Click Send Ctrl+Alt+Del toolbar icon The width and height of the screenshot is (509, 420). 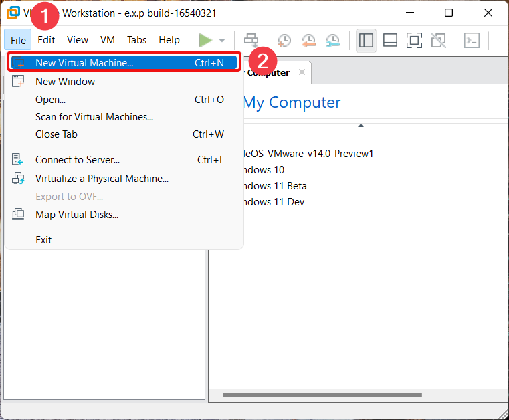pos(251,41)
